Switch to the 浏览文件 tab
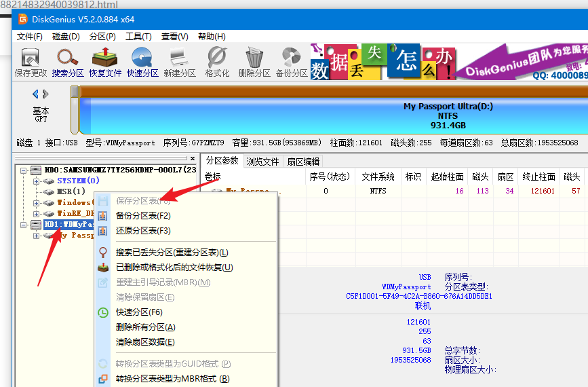The width and height of the screenshot is (588, 387). pos(262,162)
